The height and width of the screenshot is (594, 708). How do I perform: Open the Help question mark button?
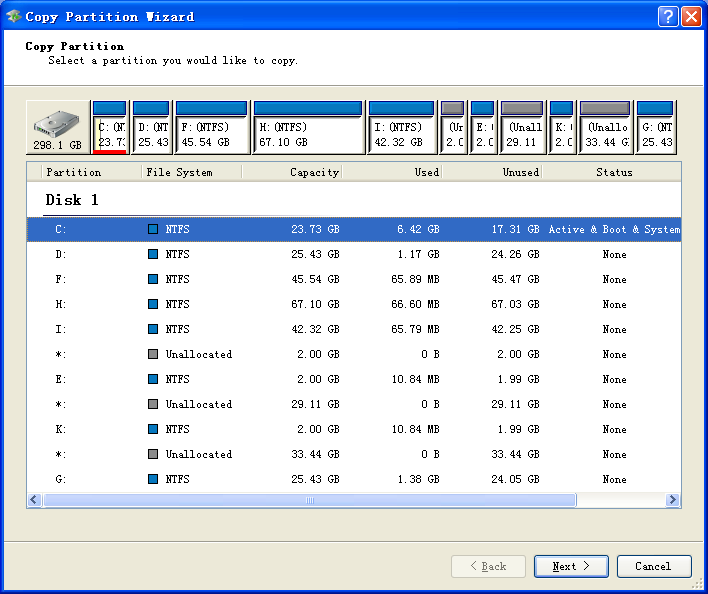(668, 17)
